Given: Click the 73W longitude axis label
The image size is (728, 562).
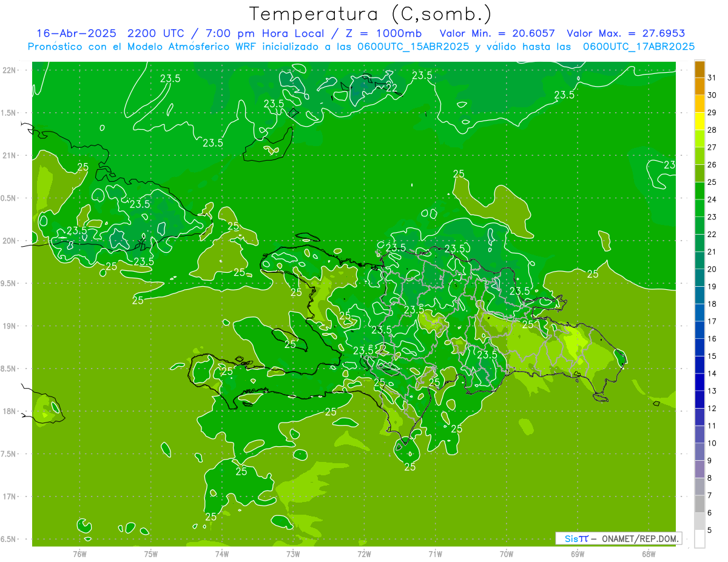Looking at the screenshot, I should [x=292, y=554].
